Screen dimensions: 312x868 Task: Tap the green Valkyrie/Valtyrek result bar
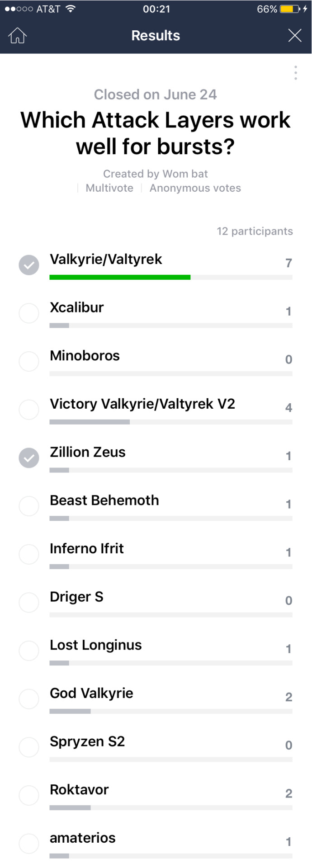click(x=120, y=277)
